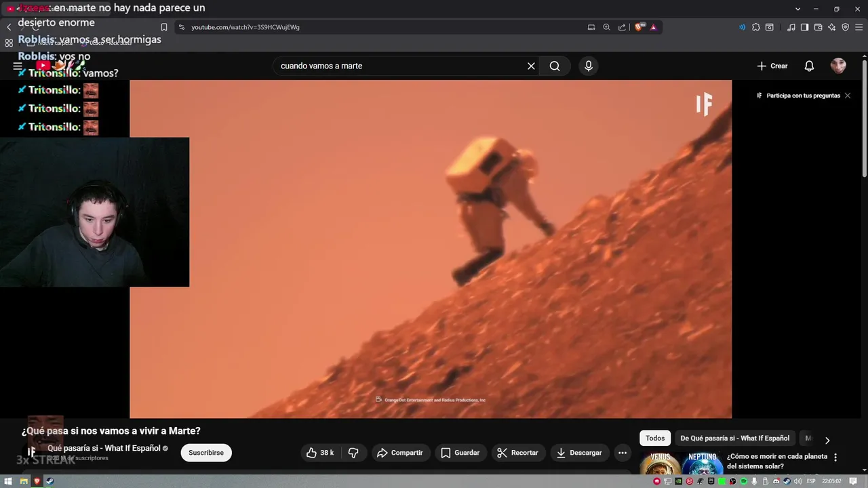The height and width of the screenshot is (488, 868).
Task: Open the Brave Shields lion icon
Action: coord(639,27)
